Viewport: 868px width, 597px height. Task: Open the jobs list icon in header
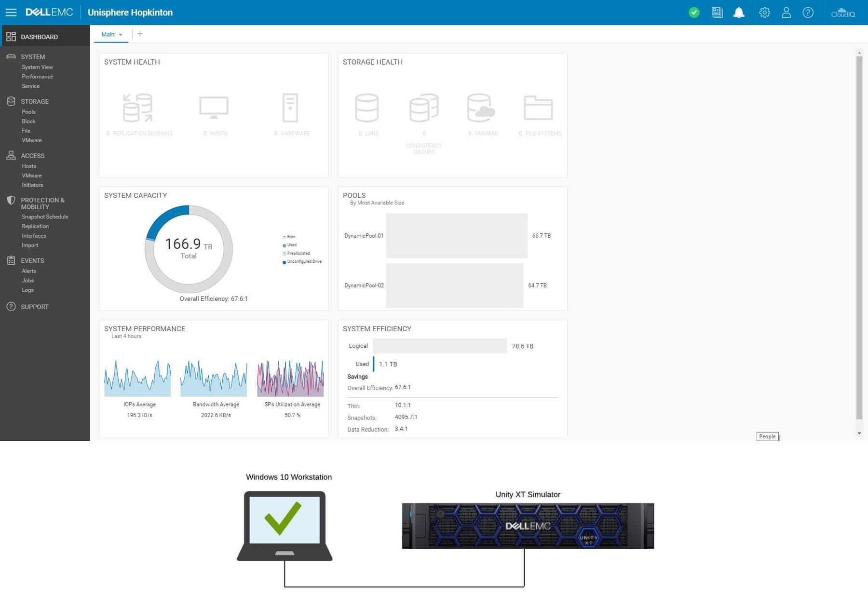[717, 13]
